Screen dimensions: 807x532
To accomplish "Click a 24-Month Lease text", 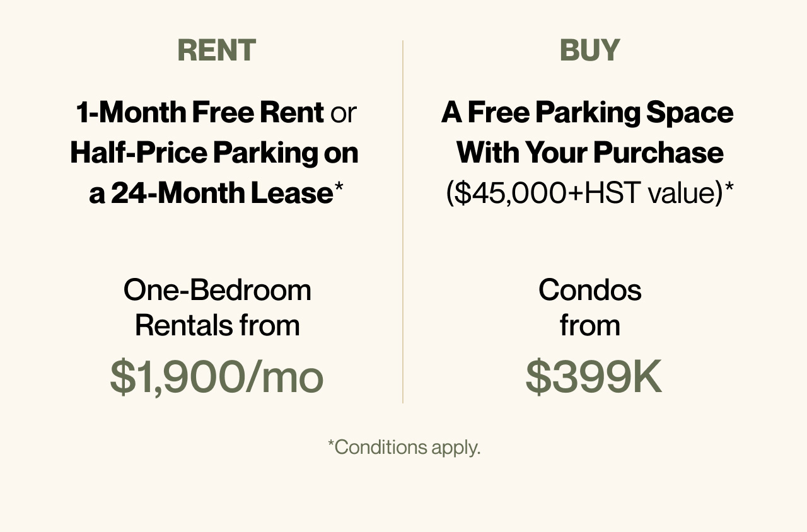I will pyautogui.click(x=211, y=192).
